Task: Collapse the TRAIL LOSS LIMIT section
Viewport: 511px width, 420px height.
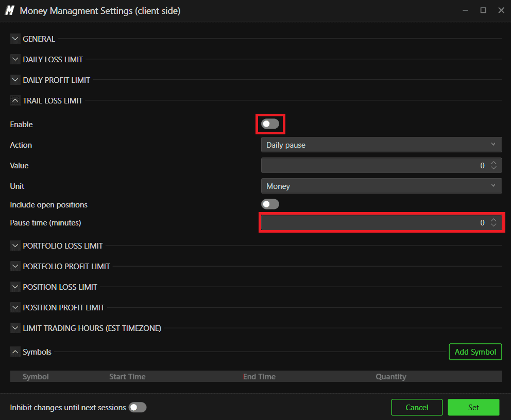Action: [15, 100]
